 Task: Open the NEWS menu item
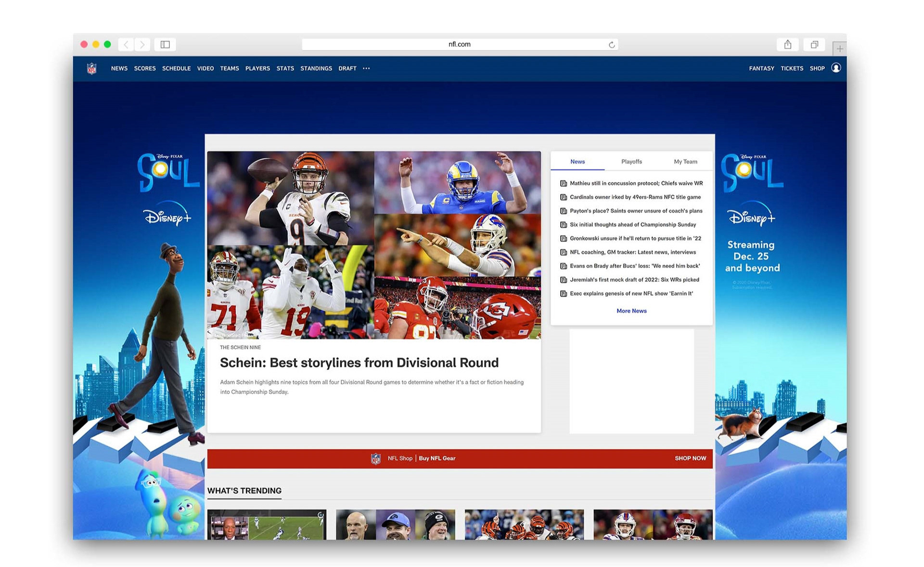(x=119, y=68)
